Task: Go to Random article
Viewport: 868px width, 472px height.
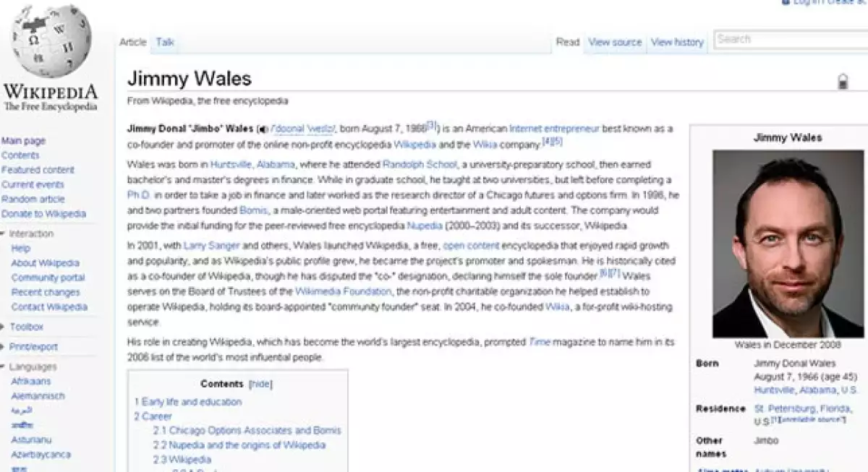Action: [x=33, y=199]
